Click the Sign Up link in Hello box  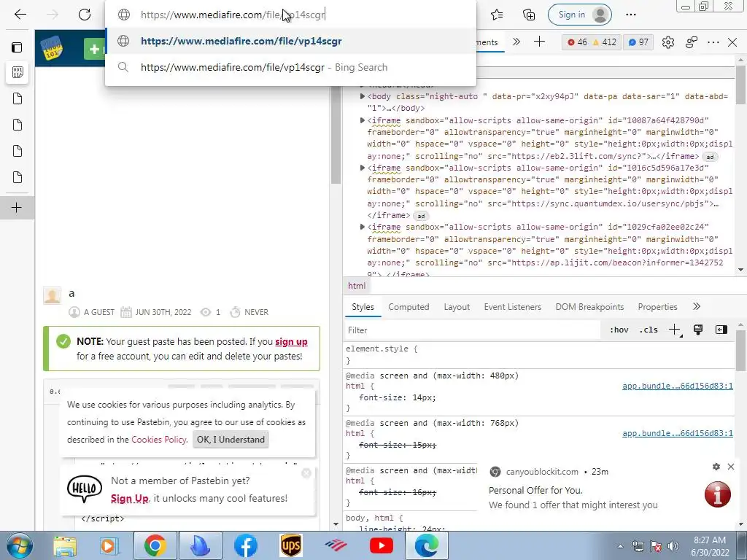coord(130,498)
